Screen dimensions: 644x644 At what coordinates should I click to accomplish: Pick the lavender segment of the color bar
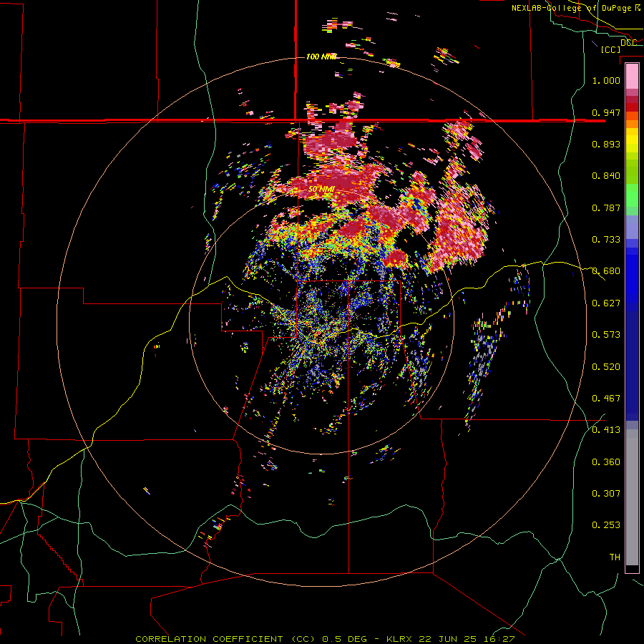[x=632, y=227]
